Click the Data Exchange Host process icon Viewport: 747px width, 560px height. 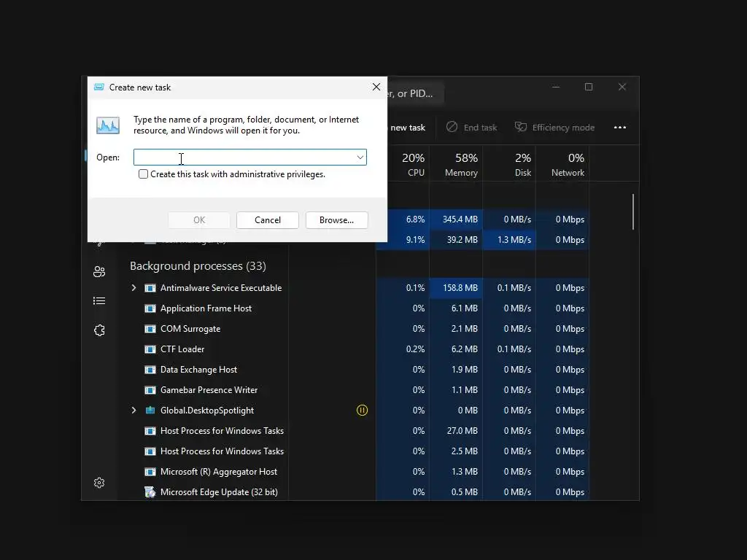click(x=150, y=370)
